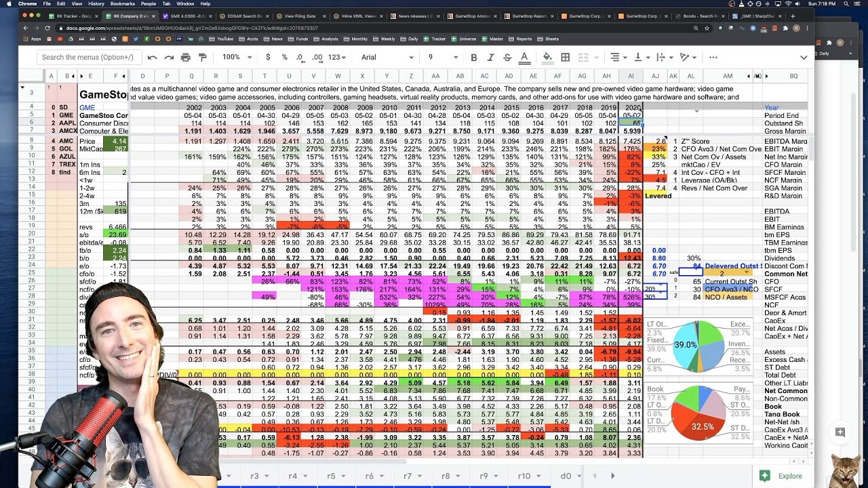The width and height of the screenshot is (868, 488).
Task: Open the Apps bookmark shortcut
Action: click(32, 39)
